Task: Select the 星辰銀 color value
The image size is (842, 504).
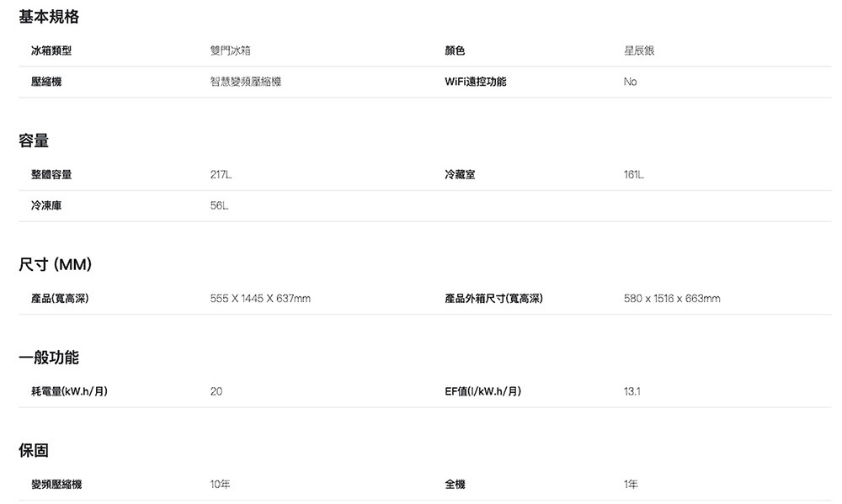Action: click(x=639, y=51)
